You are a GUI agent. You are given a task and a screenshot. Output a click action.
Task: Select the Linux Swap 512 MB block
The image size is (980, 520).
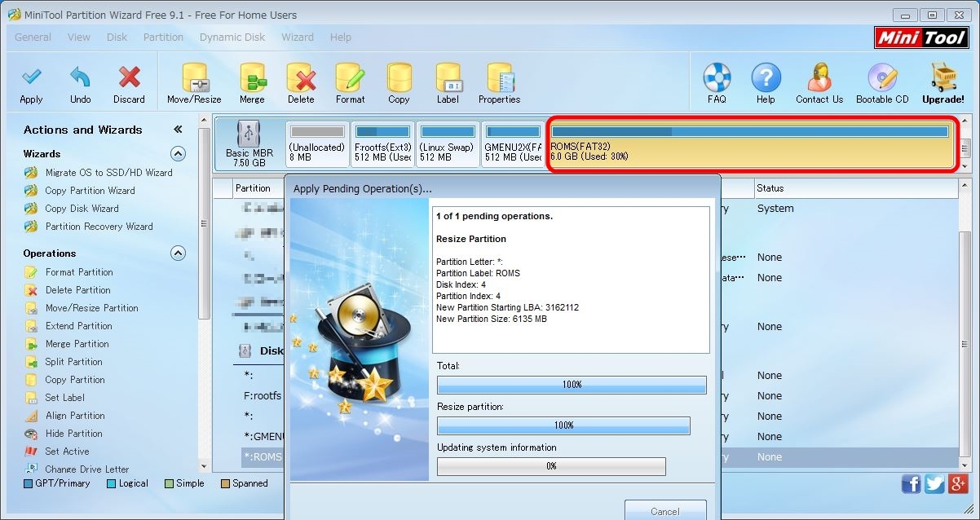[448, 144]
